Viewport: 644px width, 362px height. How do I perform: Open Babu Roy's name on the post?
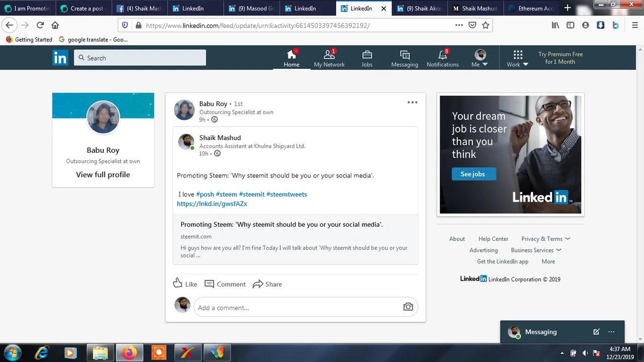pyautogui.click(x=213, y=104)
